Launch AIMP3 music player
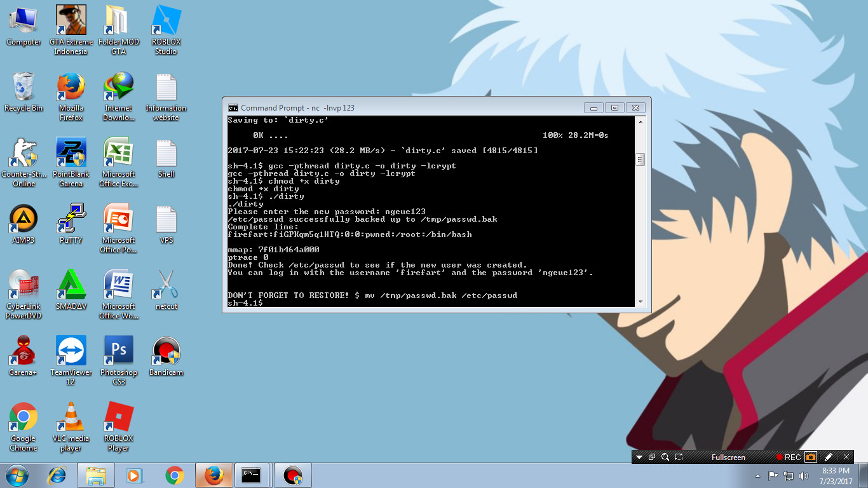 tap(24, 224)
